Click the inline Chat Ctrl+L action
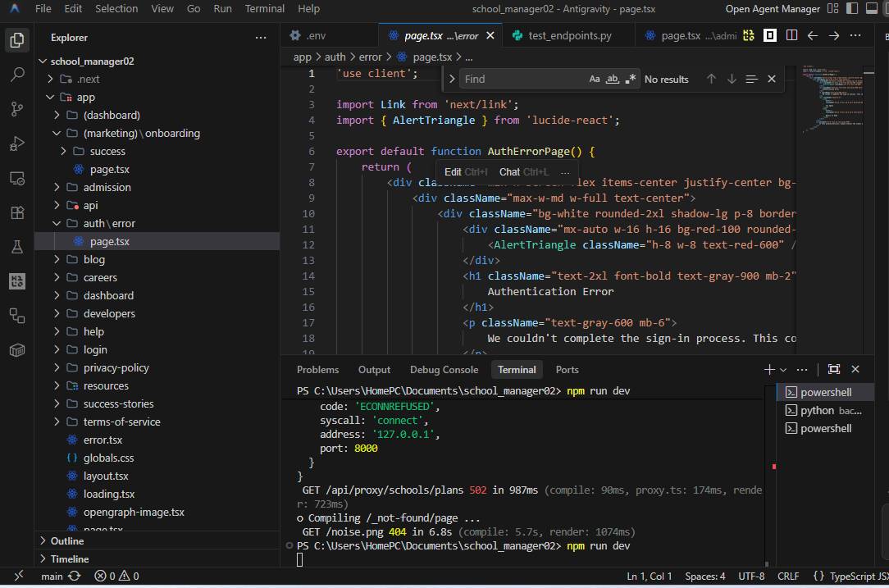This screenshot has width=889, height=588. click(524, 171)
